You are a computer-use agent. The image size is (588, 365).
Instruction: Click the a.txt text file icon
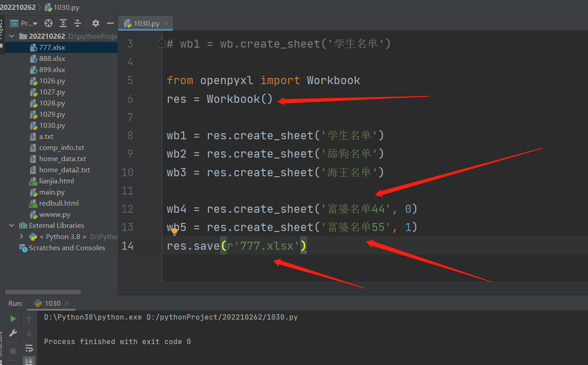[x=33, y=137]
